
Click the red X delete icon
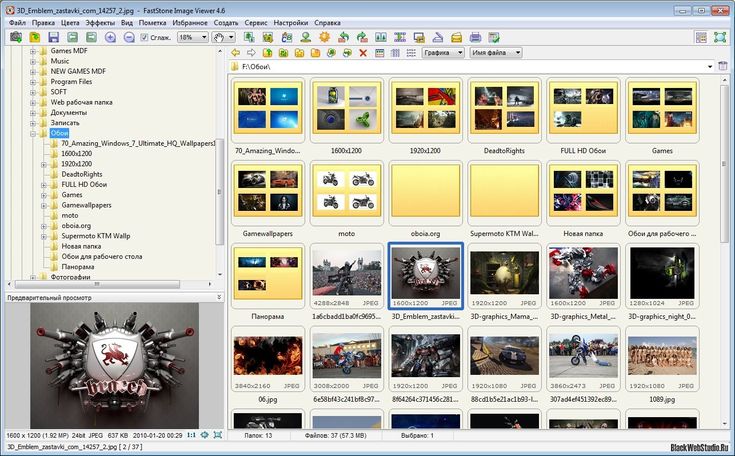(363, 53)
